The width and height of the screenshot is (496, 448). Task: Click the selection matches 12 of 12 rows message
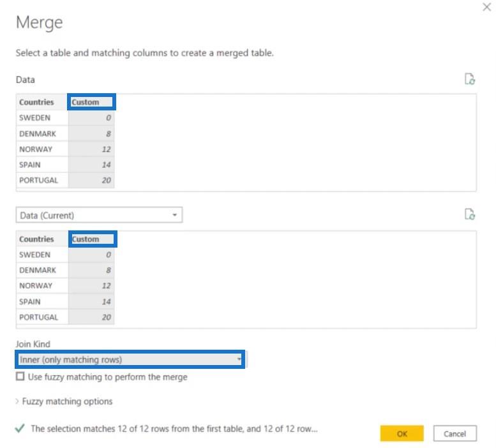tap(174, 428)
